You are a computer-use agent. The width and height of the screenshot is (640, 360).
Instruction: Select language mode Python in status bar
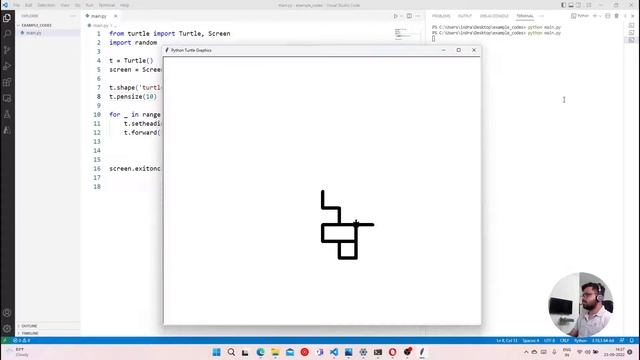[580, 340]
